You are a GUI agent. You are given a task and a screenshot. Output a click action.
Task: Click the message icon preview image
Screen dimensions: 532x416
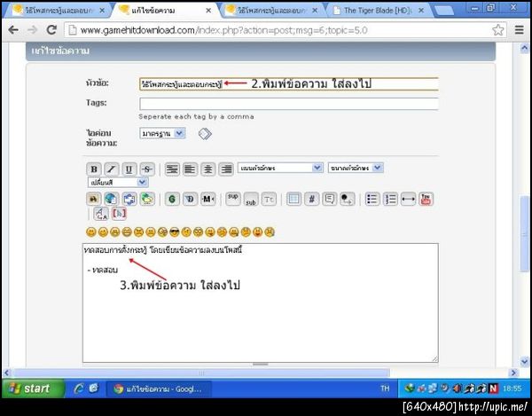(x=205, y=134)
